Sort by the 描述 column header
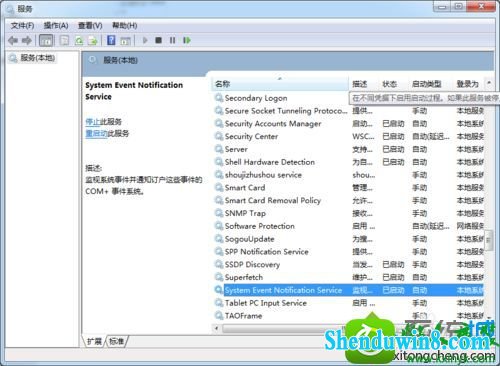This screenshot has height=366, width=500. (x=364, y=84)
